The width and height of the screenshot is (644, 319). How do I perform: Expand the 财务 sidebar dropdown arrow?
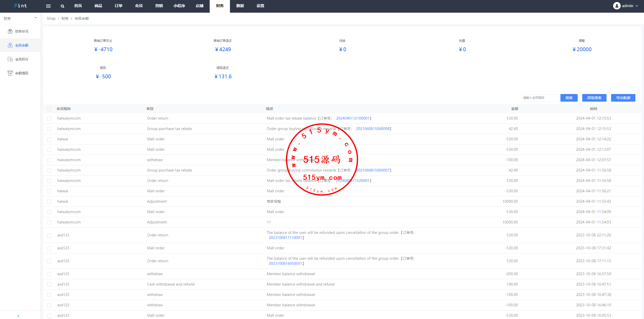tap(36, 18)
